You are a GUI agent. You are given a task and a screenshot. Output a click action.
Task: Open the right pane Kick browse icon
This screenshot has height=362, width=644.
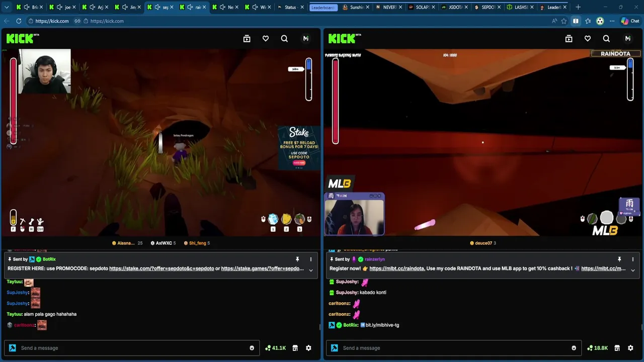[569, 39]
